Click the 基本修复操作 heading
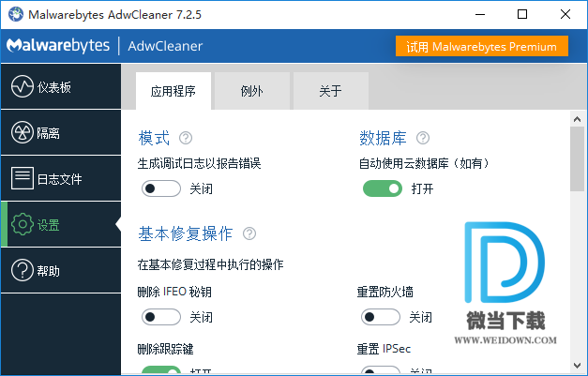The height and width of the screenshot is (376, 588). point(186,233)
